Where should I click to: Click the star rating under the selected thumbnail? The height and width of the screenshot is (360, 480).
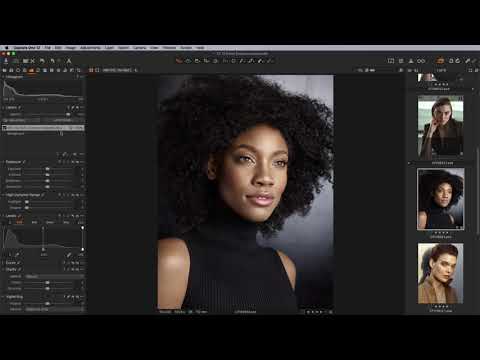pyautogui.click(x=441, y=233)
